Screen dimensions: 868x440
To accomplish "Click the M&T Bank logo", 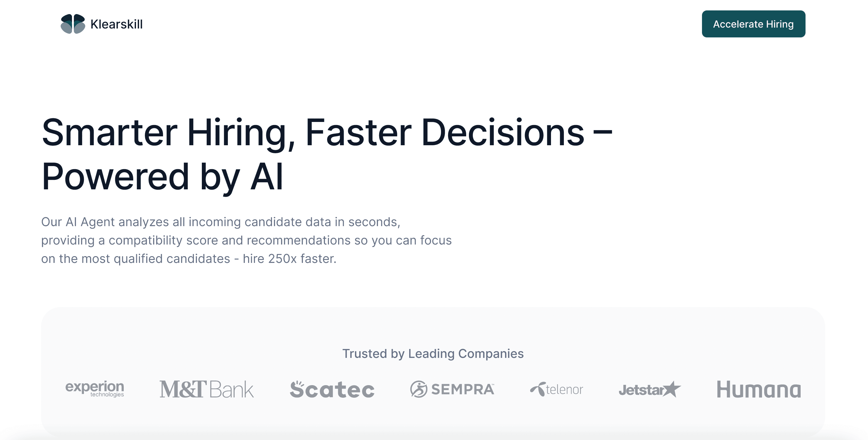I will 206,389.
